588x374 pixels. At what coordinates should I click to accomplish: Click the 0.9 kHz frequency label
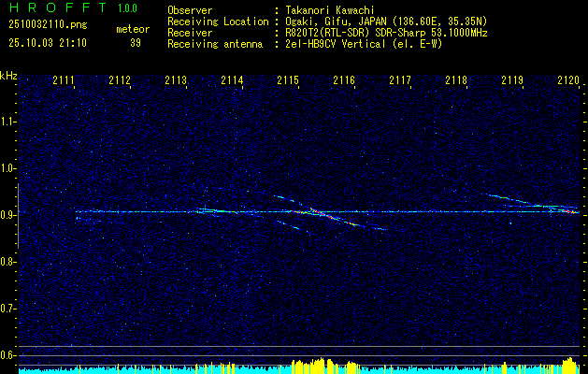(8, 215)
